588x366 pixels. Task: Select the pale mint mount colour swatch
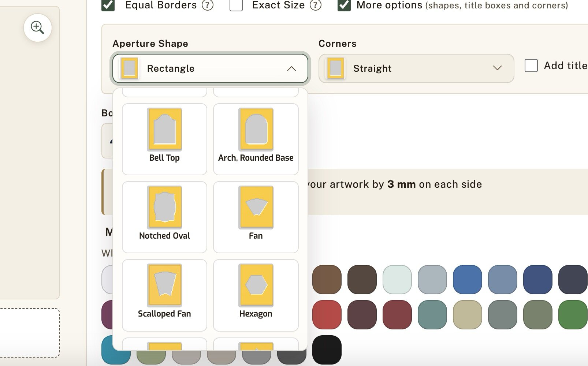(x=397, y=280)
